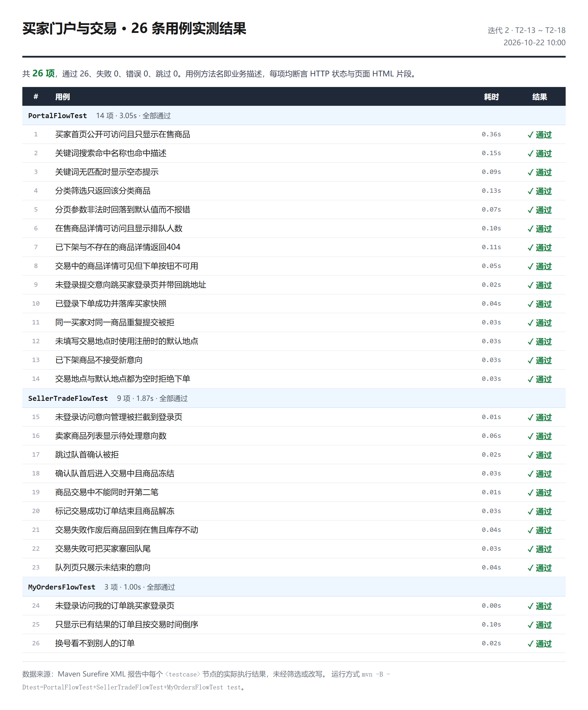Click the 通过 checkmark result for row 15
The image size is (588, 710).
point(539,418)
